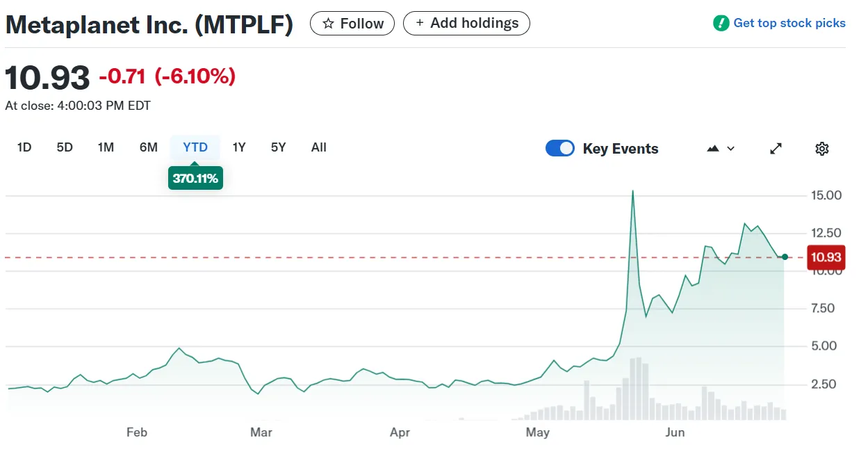Show the 1Y chart range
The width and height of the screenshot is (868, 472).
tap(239, 147)
